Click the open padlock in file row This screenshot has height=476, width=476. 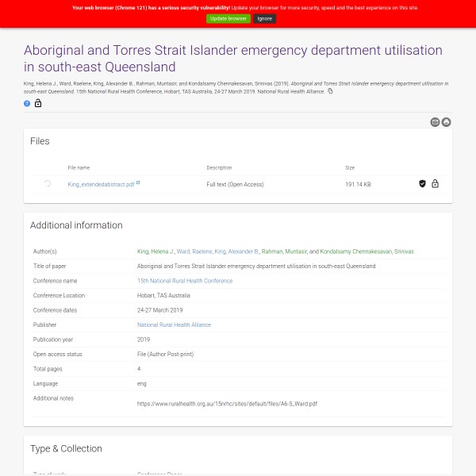pyautogui.click(x=435, y=184)
